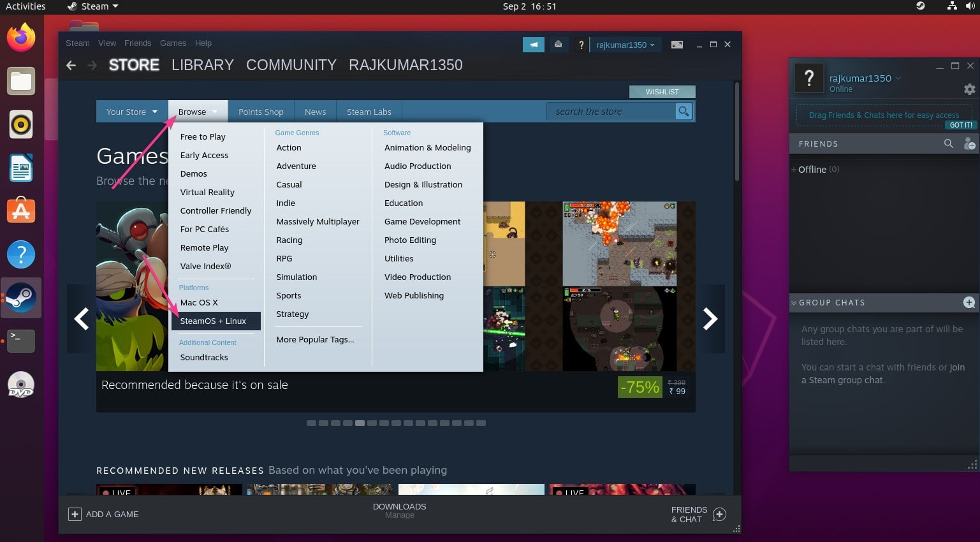980x542 pixels.
Task: Add a friend using the add-friend icon
Action: pos(970,144)
